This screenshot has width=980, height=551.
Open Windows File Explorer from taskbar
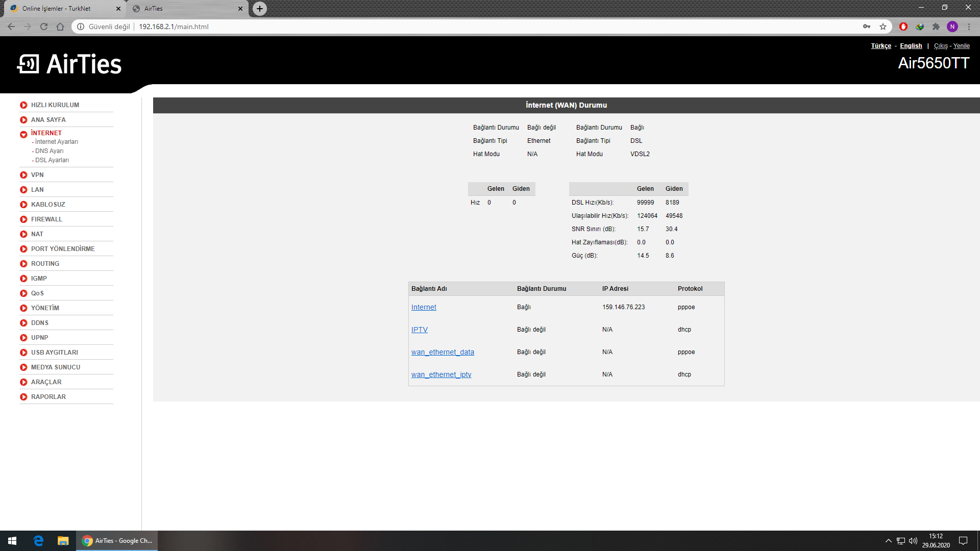[x=63, y=541]
